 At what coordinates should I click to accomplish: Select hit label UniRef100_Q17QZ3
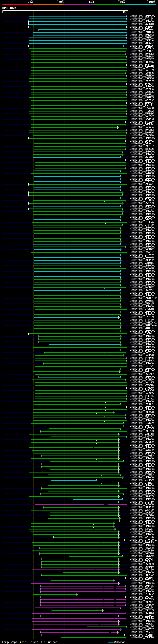[x=142, y=455]
